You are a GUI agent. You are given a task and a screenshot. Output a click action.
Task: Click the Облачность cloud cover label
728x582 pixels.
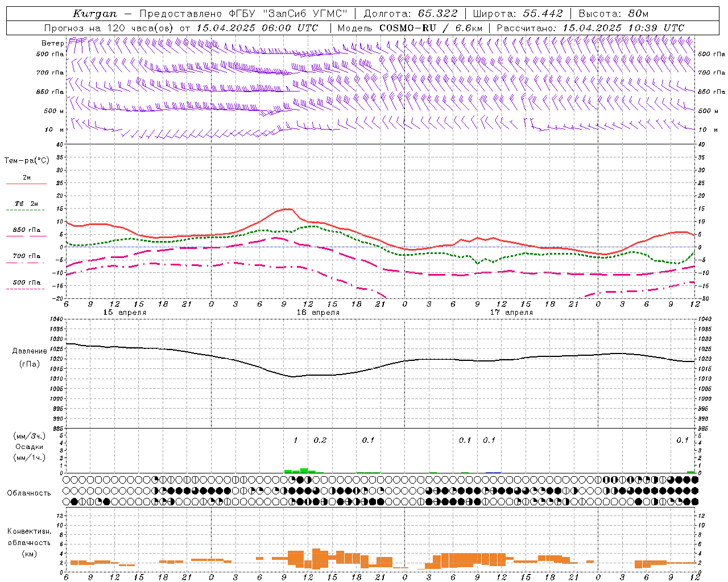(x=29, y=493)
